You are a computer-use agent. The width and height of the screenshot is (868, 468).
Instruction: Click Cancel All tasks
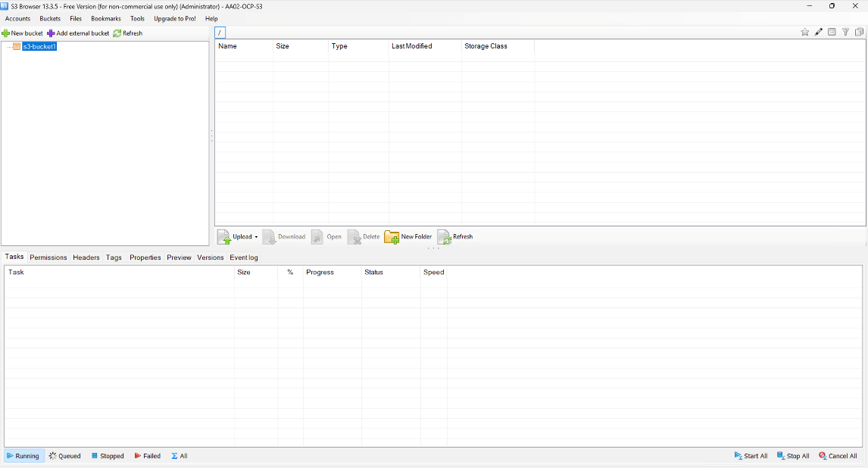[838, 456]
